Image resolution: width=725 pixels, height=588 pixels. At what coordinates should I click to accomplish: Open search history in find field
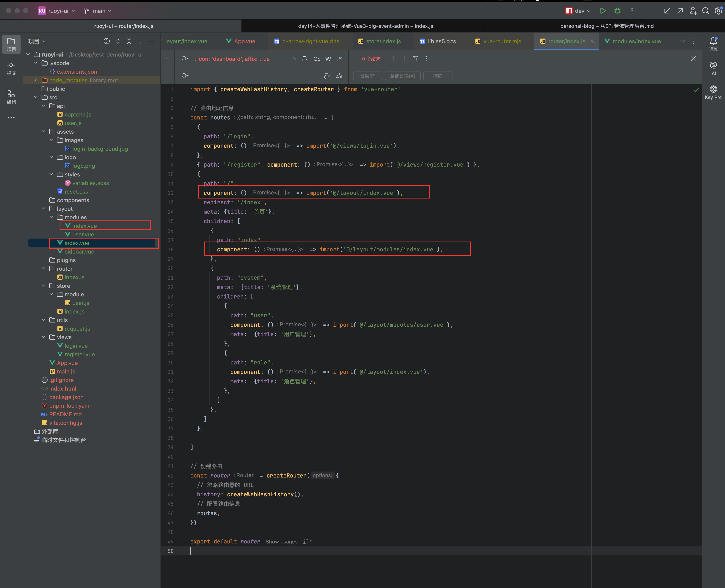[185, 59]
